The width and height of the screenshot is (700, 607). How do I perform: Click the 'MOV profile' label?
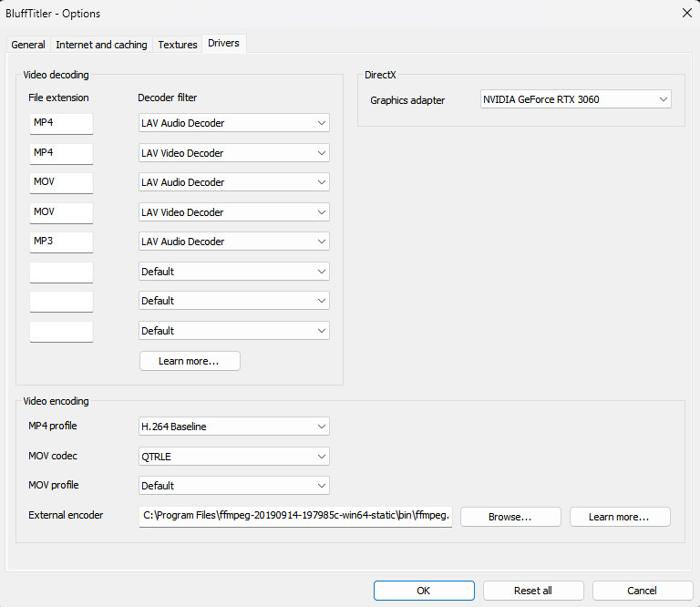54,485
